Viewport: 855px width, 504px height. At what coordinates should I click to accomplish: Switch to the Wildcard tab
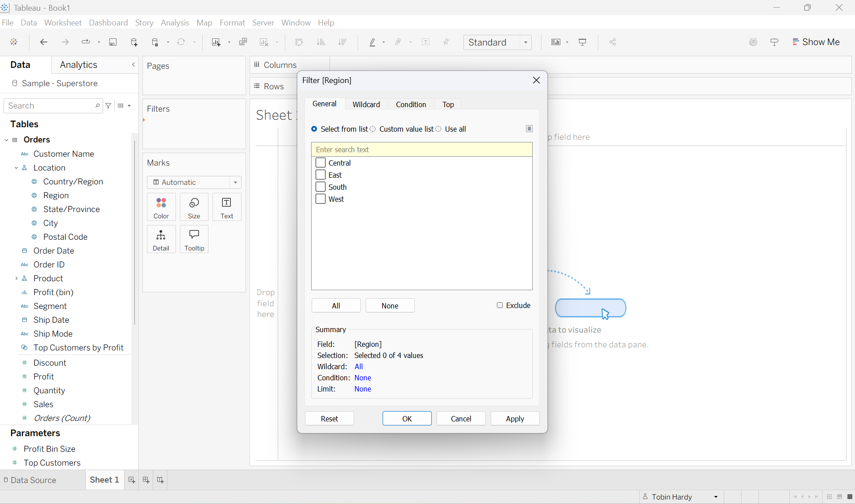(x=366, y=104)
